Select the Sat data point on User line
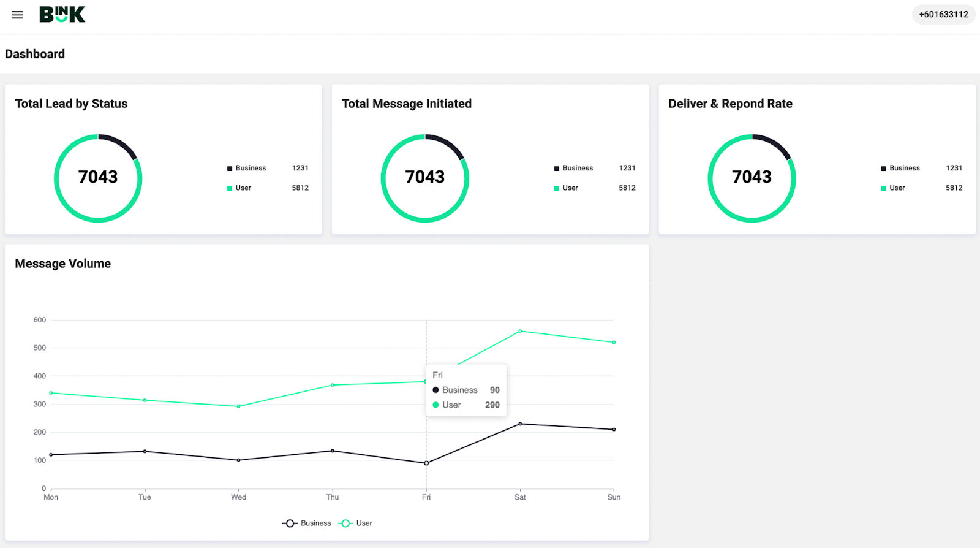This screenshot has width=980, height=548. [x=520, y=331]
